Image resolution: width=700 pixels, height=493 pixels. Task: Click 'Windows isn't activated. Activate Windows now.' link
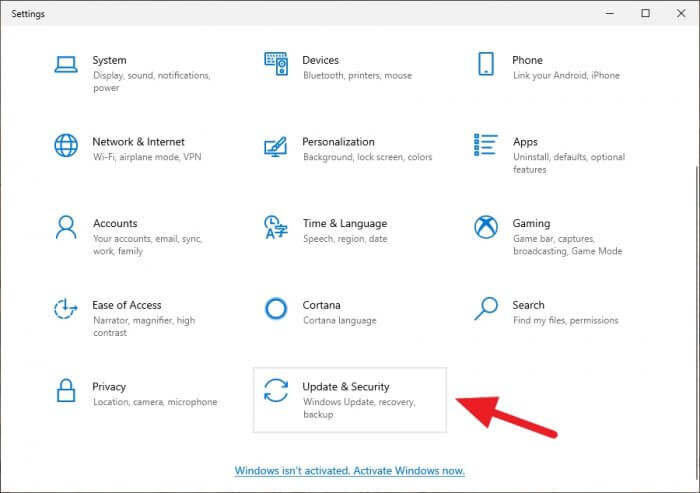pos(350,471)
